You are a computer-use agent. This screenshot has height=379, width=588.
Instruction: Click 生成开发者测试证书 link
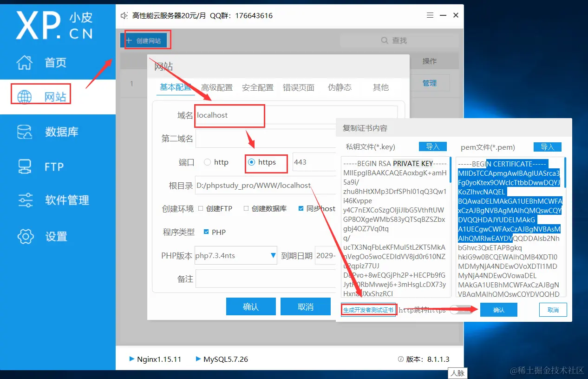click(368, 310)
